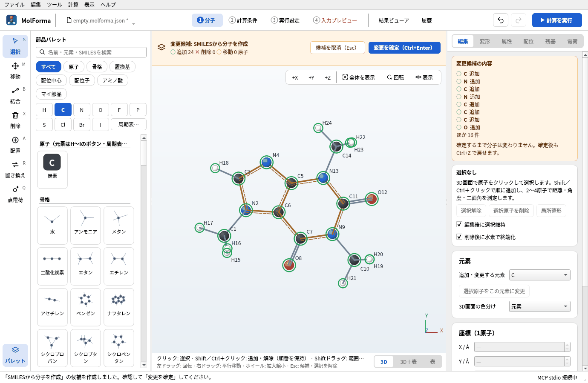
Task: Open the 計算 menu
Action: (x=73, y=5)
